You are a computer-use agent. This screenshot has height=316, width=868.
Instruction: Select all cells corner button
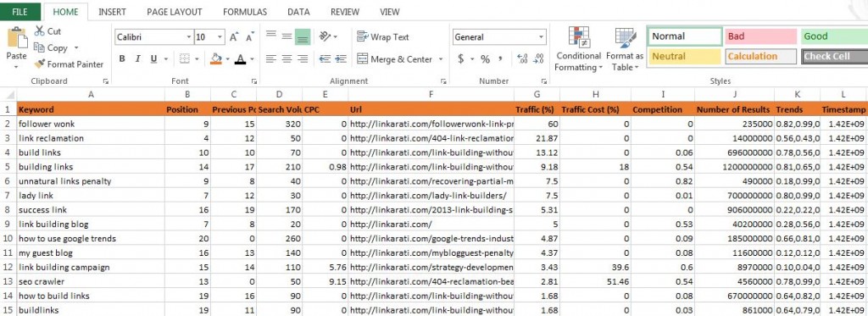[8, 95]
